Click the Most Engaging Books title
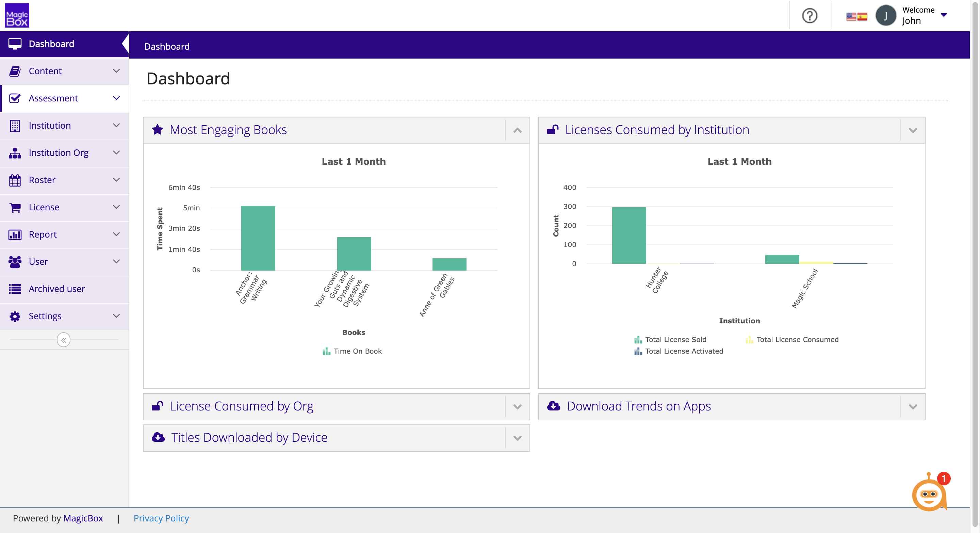This screenshot has height=533, width=980. coord(228,130)
